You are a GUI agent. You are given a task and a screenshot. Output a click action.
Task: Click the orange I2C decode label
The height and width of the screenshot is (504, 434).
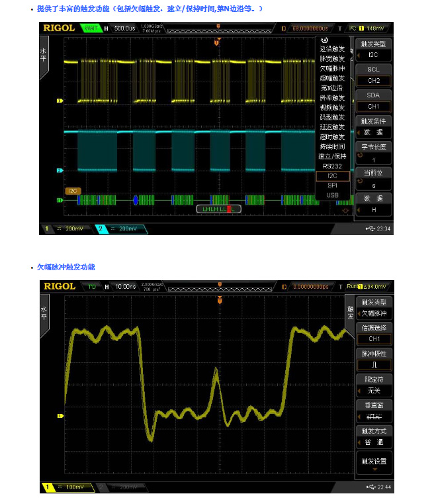pos(73,191)
